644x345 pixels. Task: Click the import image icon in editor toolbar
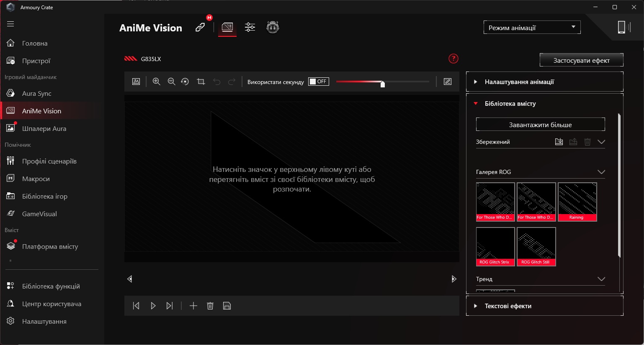pos(136,82)
